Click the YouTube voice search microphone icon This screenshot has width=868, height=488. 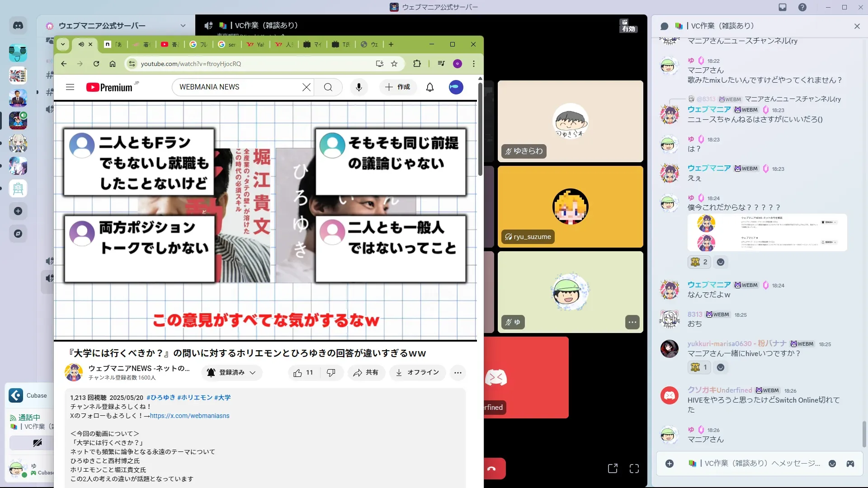(x=359, y=87)
